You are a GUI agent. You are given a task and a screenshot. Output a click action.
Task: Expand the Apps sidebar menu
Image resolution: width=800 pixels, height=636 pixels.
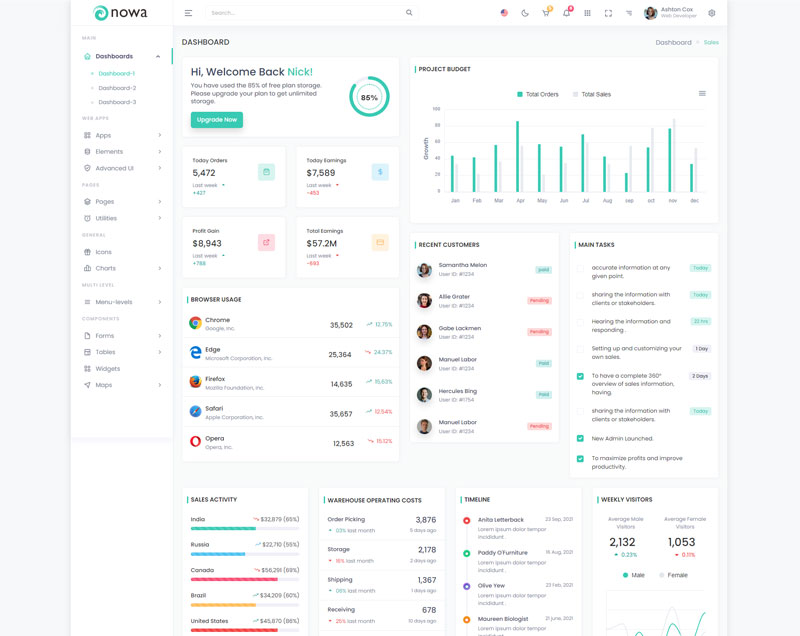tap(159, 135)
